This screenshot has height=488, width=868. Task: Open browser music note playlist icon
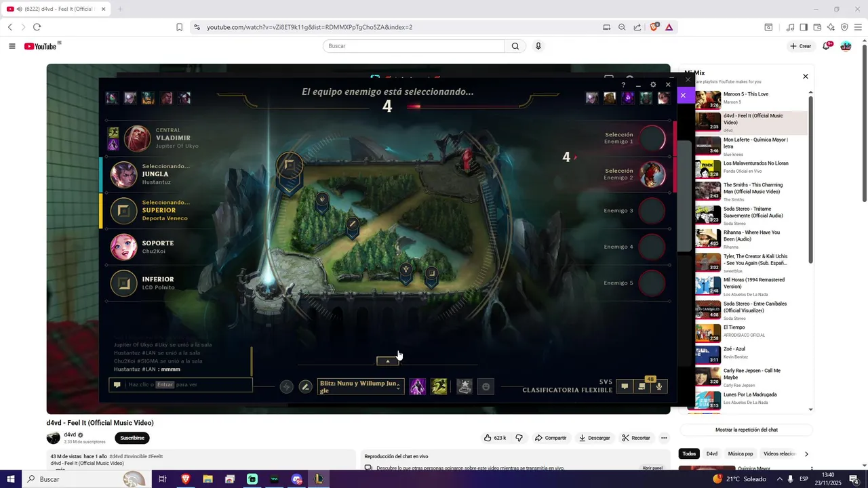click(790, 27)
